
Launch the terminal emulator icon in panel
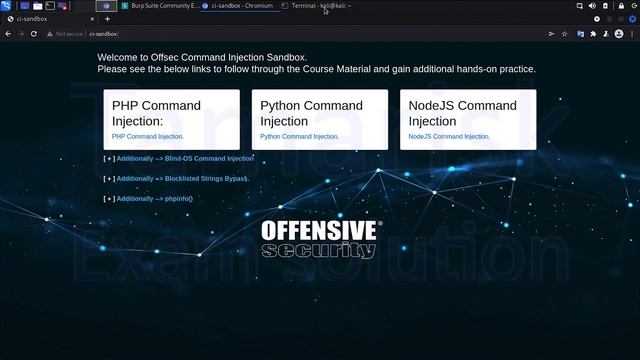coord(50,6)
